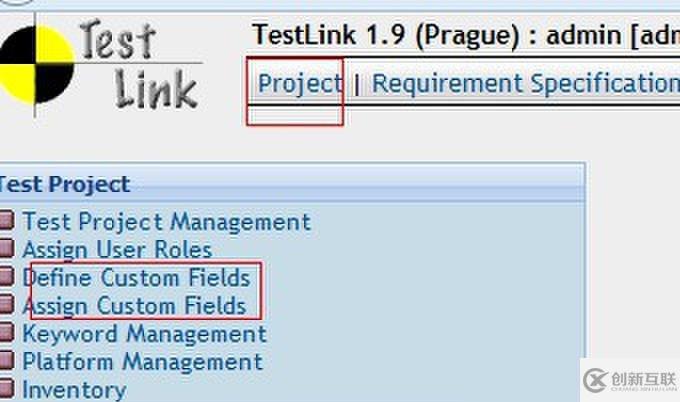
Task: Open the Inventory link
Action: coord(74,389)
